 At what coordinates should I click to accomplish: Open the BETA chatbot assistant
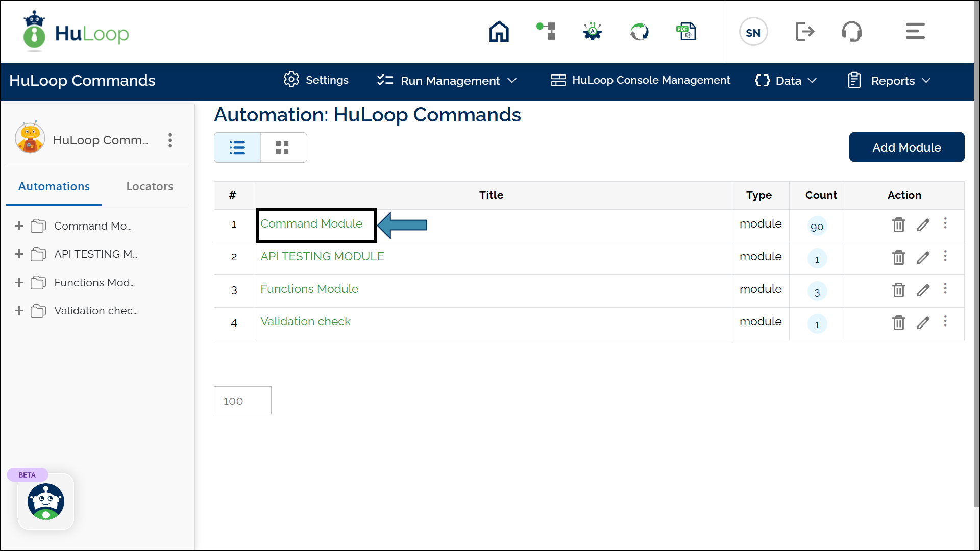pos(46,502)
